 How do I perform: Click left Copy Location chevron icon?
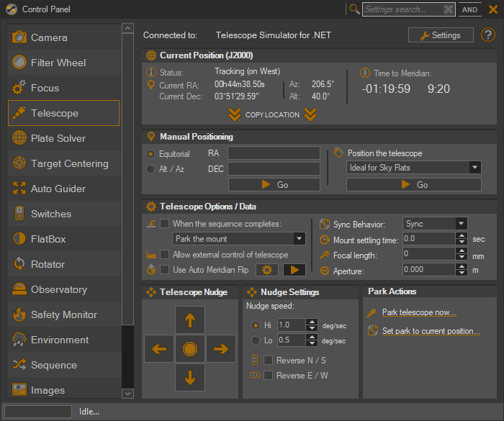235,114
